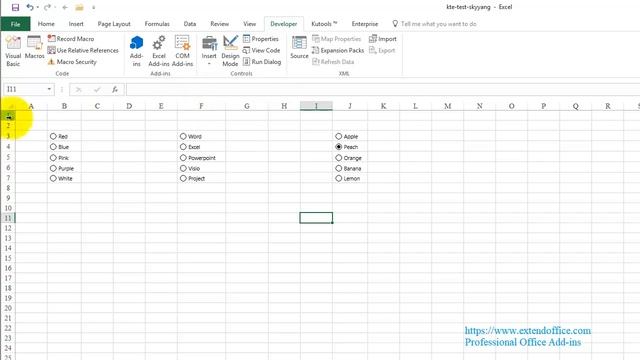The image size is (640, 360).
Task: Select the Blue radio button
Action: click(53, 147)
